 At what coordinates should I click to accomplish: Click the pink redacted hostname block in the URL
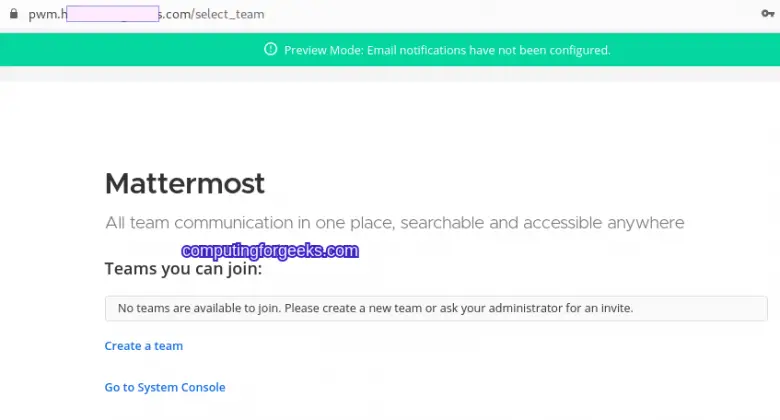pos(112,15)
